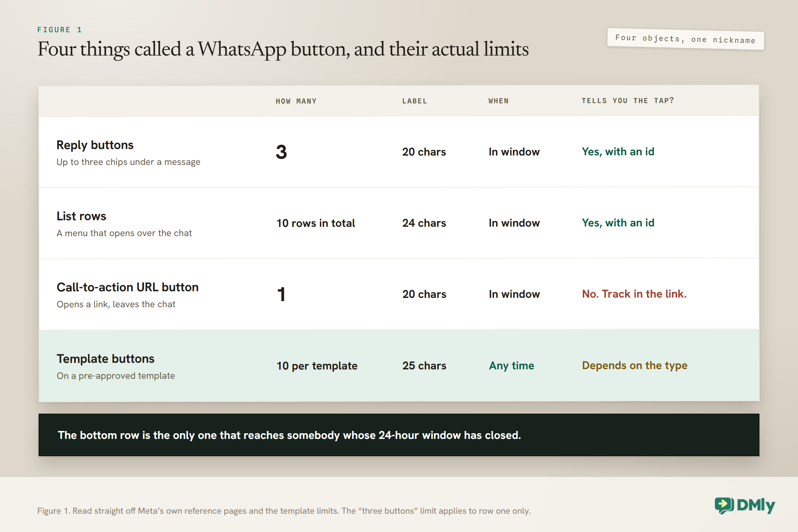
Task: Click 'In window' in the Reply buttons row
Action: coord(514,152)
